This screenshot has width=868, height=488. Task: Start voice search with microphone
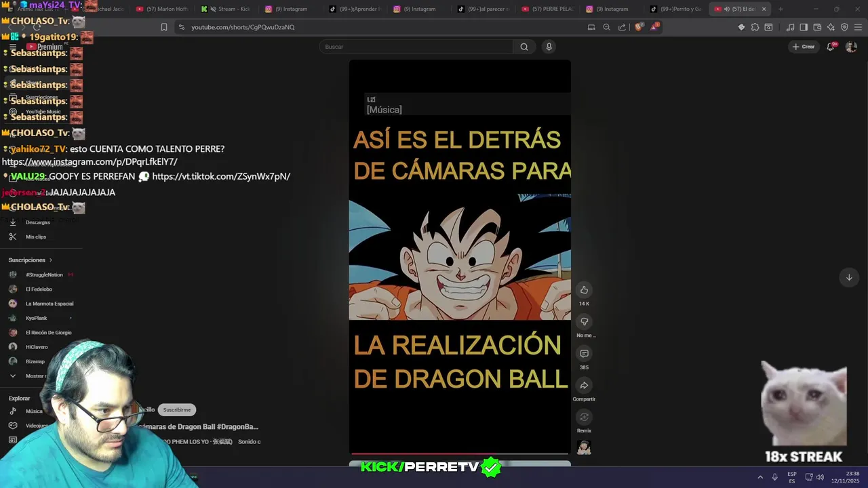click(x=549, y=47)
